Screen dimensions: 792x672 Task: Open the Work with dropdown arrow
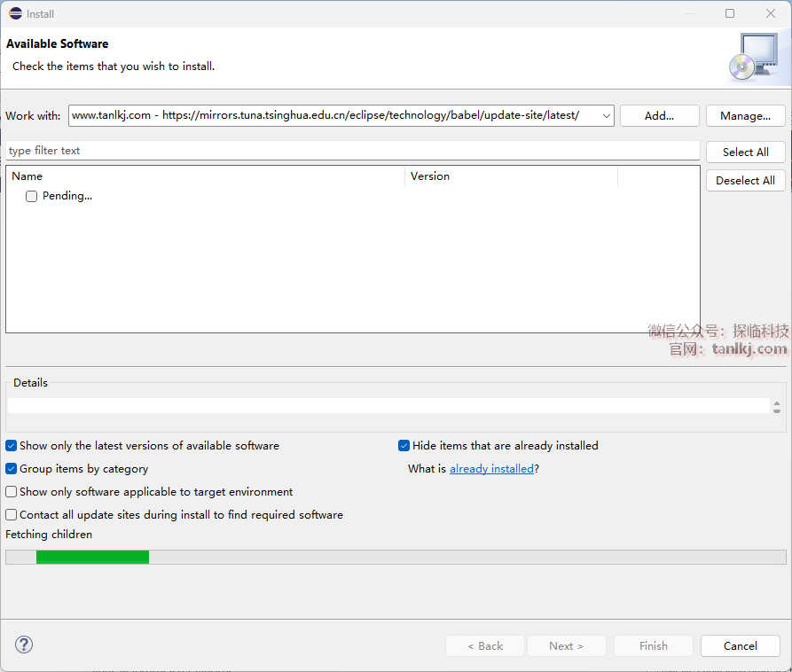click(606, 116)
